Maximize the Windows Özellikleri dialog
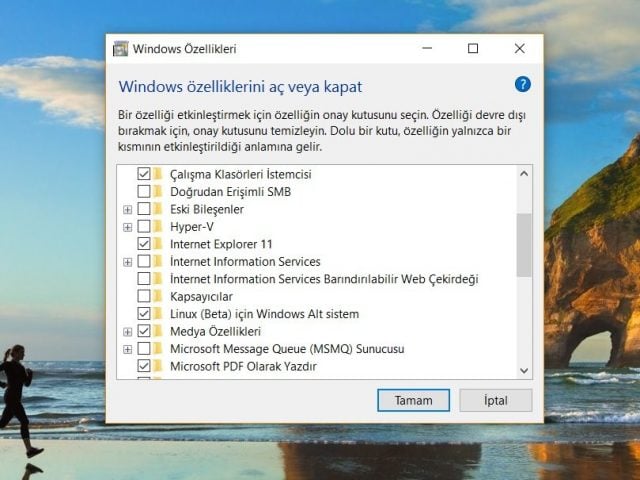This screenshot has height=480, width=640. [473, 49]
